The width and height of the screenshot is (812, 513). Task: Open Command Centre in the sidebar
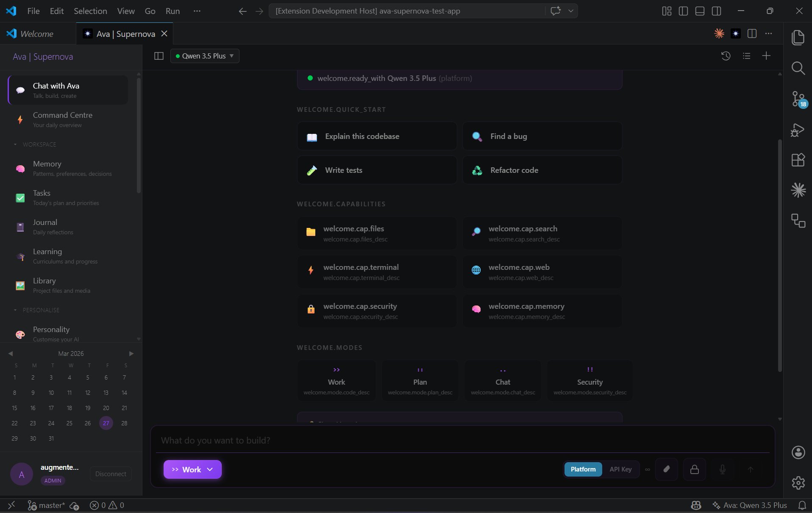click(68, 119)
